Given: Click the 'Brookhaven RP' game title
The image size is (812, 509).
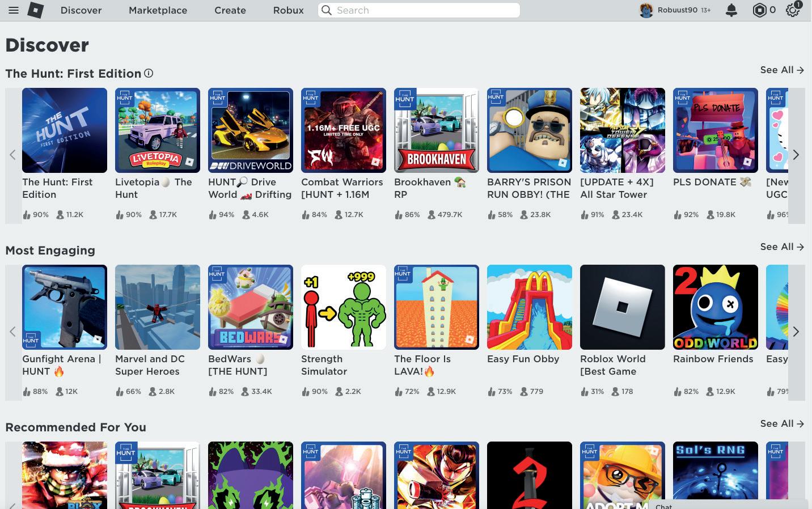Looking at the screenshot, I should (x=430, y=188).
